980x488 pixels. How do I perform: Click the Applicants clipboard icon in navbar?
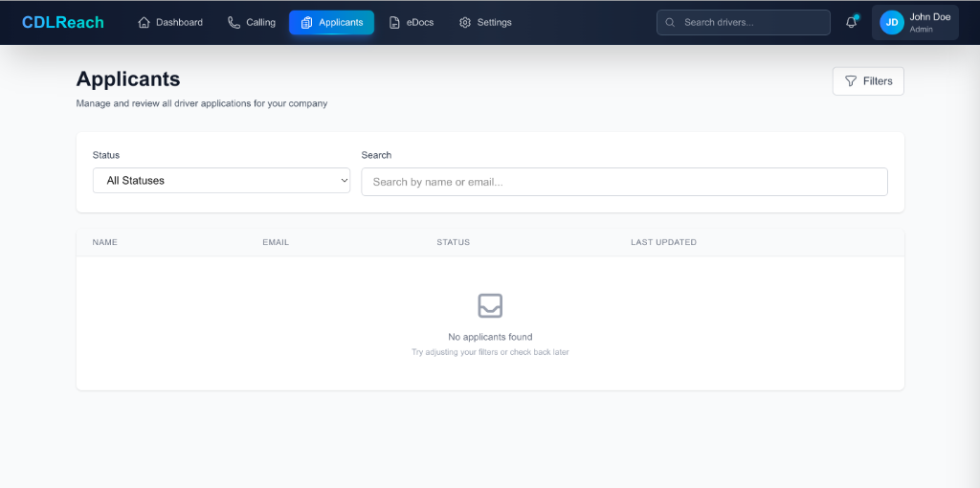[306, 22]
